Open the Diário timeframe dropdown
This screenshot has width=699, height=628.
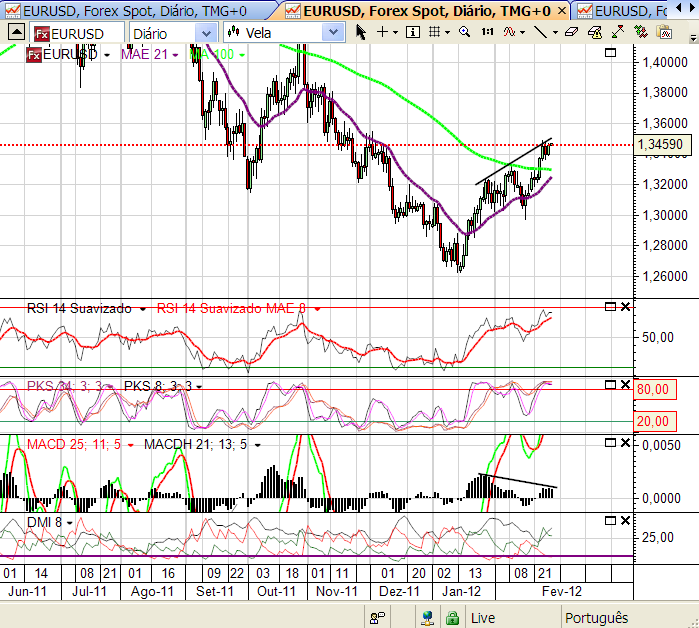(207, 33)
